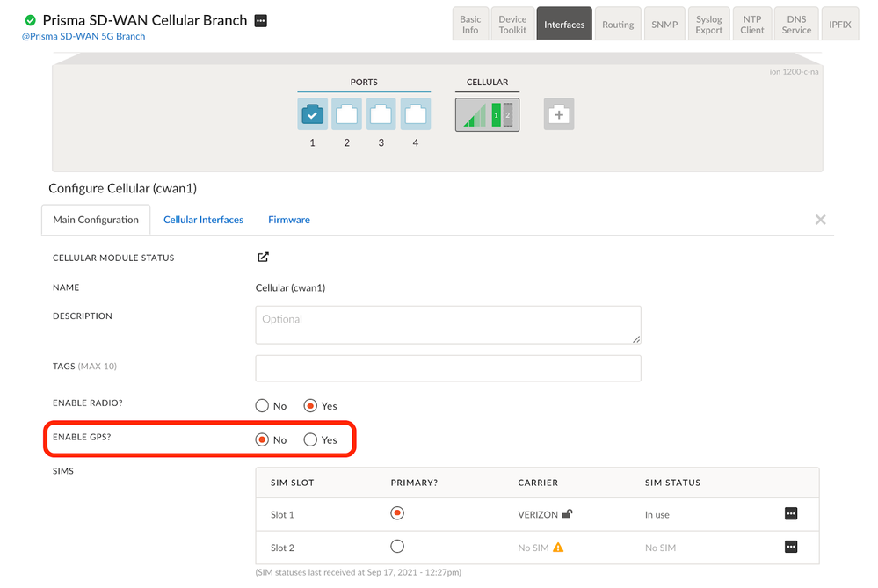Open ellipsis menu beside branch title
The image size is (878, 588).
(x=261, y=21)
